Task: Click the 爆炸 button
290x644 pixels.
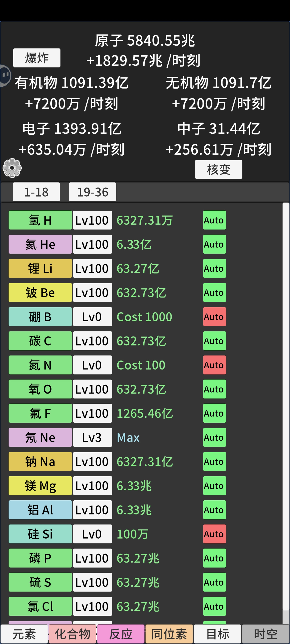Action: (x=37, y=58)
